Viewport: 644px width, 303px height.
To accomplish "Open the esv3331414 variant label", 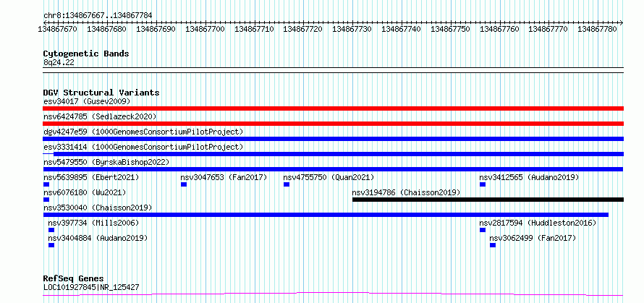I will [143, 147].
